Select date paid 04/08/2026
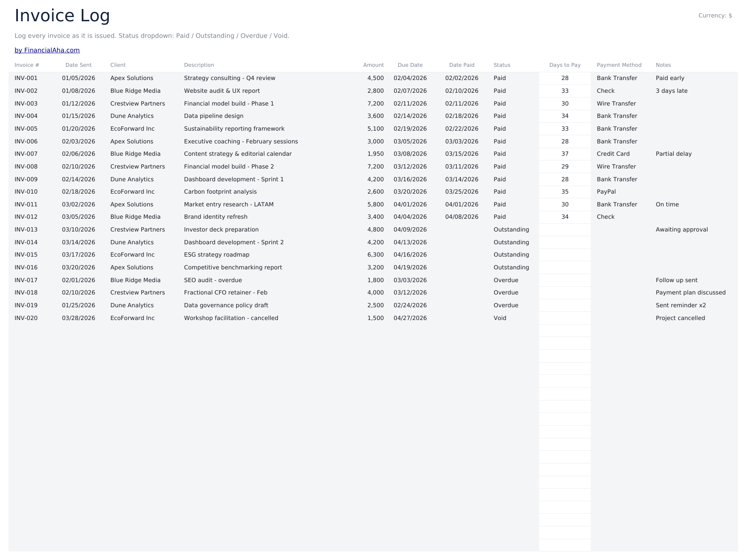This screenshot has width=747, height=560. coord(462,217)
